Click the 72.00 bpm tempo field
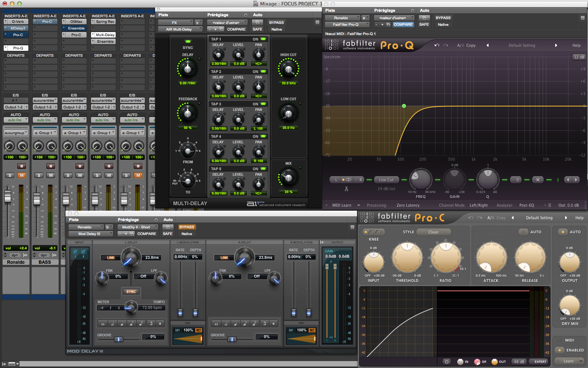This screenshot has width=588, height=368. coord(152,308)
